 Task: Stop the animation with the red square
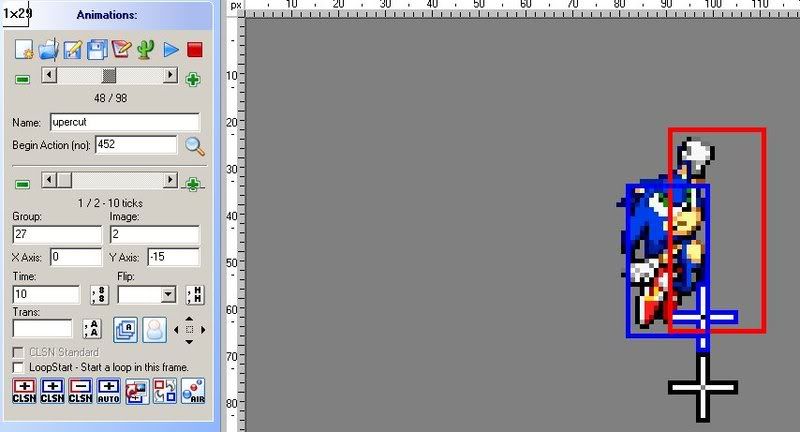[195, 50]
